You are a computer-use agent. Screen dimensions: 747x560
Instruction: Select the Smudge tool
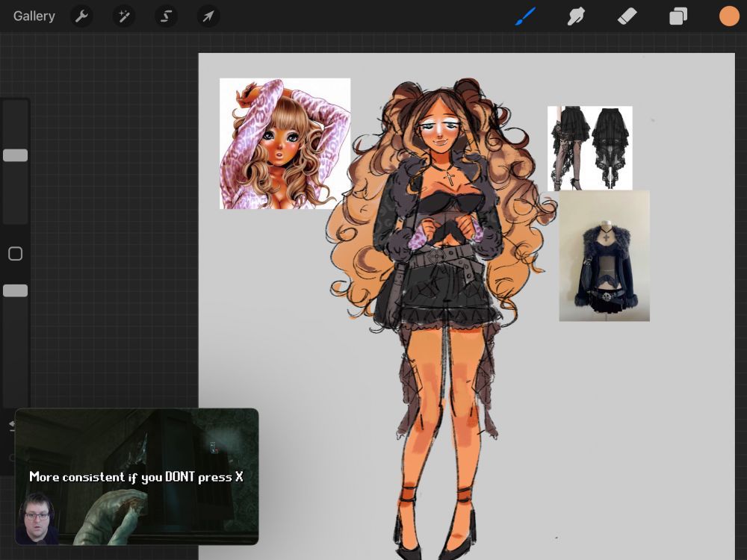click(576, 16)
